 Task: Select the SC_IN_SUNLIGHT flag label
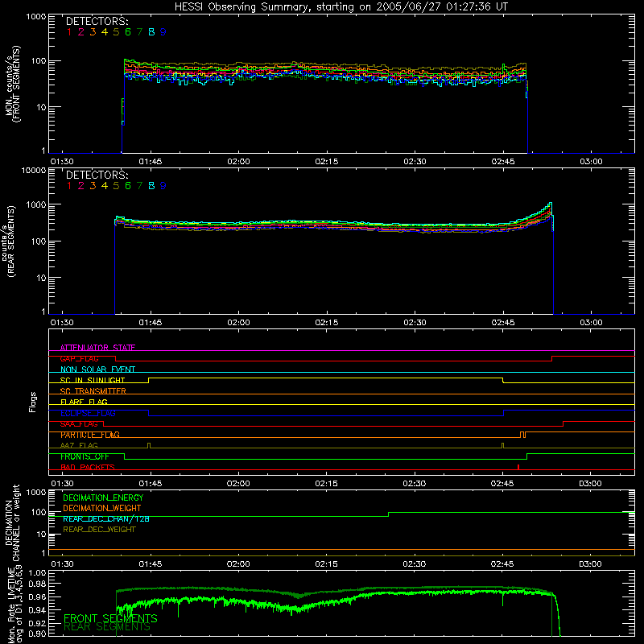coord(93,380)
